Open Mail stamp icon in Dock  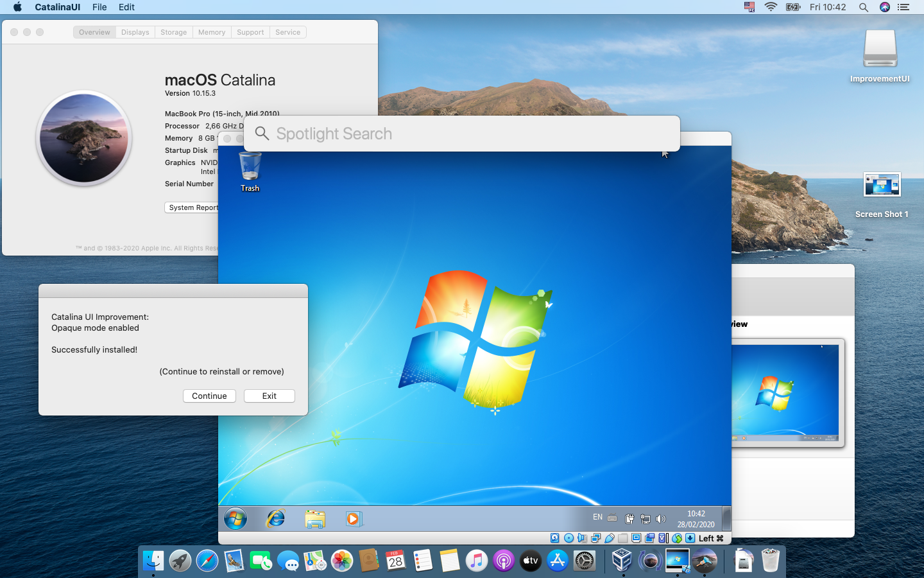(234, 561)
